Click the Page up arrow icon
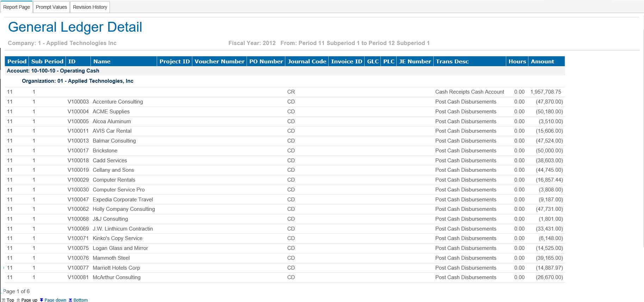The image size is (644, 302). [18, 300]
